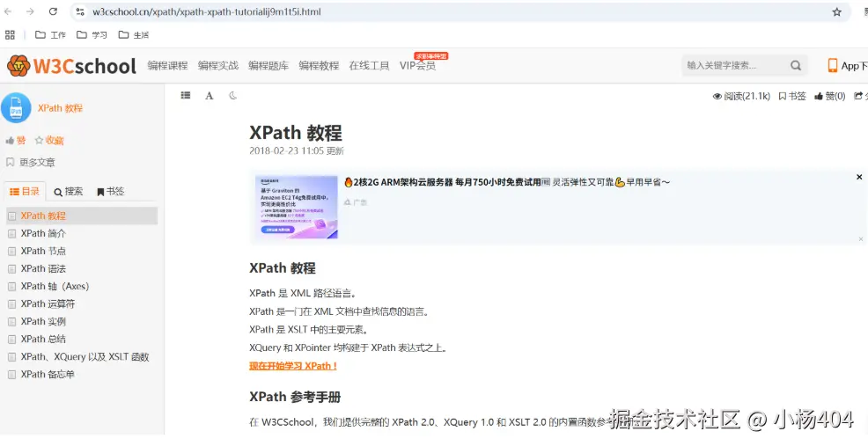Viewport: 868px width, 446px height.
Task: Bookmark page with the star icon
Action: 836,11
